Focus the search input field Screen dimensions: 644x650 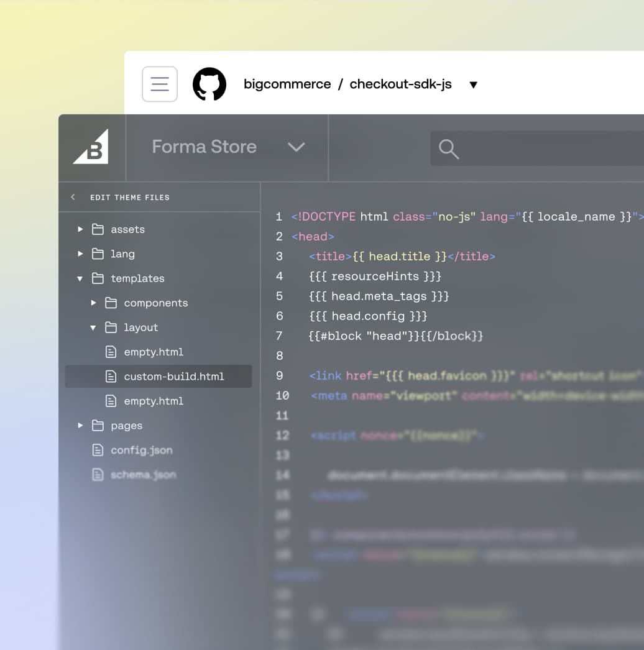coord(537,149)
